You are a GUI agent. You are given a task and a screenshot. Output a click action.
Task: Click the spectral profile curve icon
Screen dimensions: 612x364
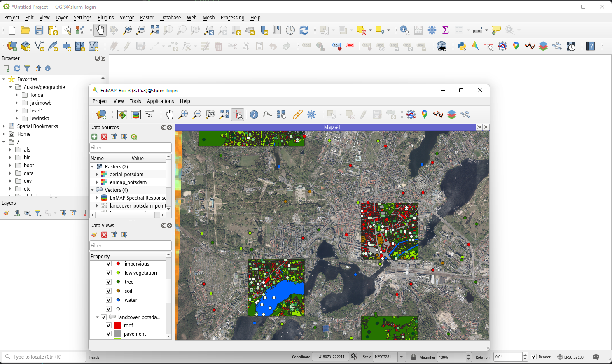point(268,114)
